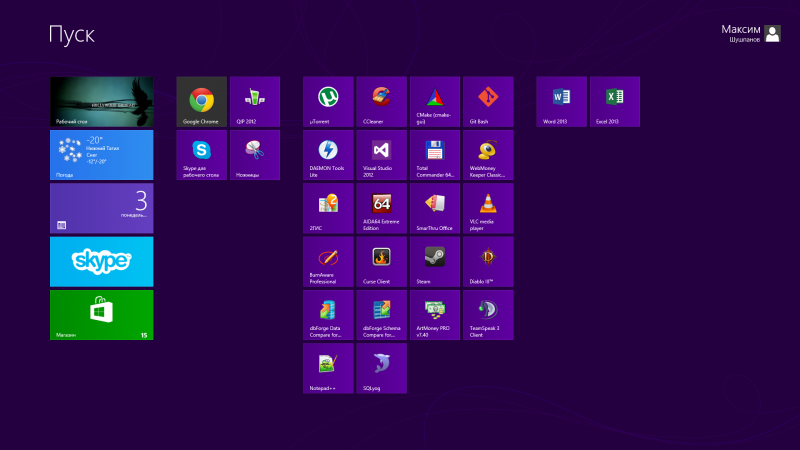Image resolution: width=800 pixels, height=450 pixels.
Task: Open Git Bash tile
Action: click(x=488, y=102)
